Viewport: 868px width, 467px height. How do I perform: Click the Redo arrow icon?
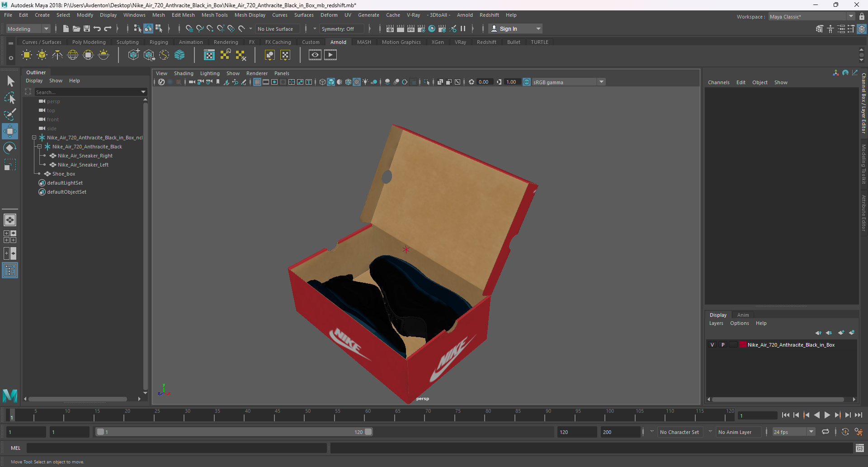pyautogui.click(x=108, y=29)
